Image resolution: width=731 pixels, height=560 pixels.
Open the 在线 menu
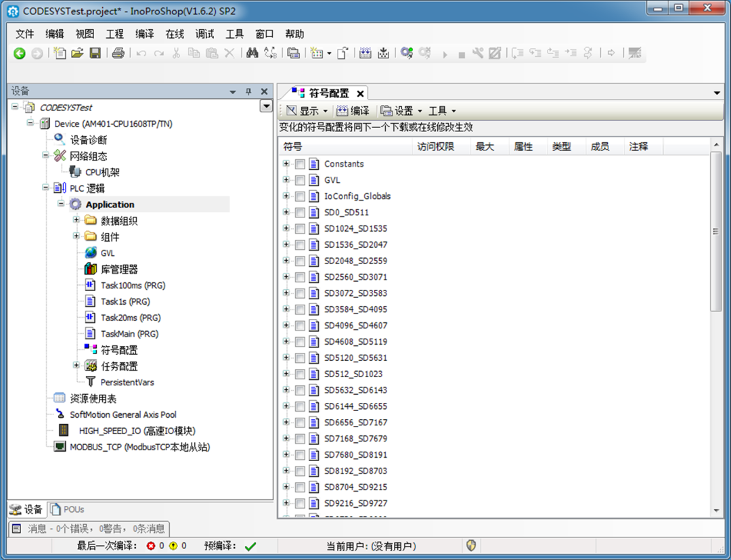[175, 34]
